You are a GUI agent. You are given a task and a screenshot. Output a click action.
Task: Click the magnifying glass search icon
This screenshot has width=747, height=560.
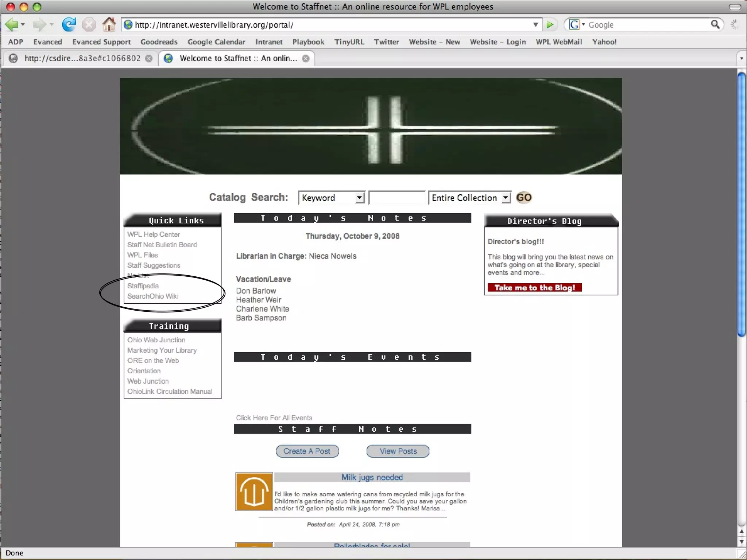[x=715, y=25]
